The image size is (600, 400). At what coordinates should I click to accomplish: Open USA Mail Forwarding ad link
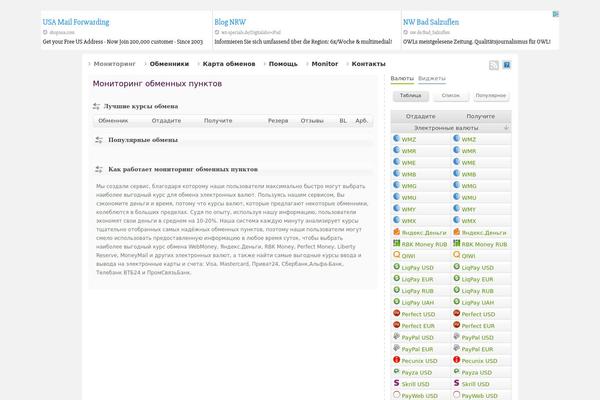coord(76,22)
